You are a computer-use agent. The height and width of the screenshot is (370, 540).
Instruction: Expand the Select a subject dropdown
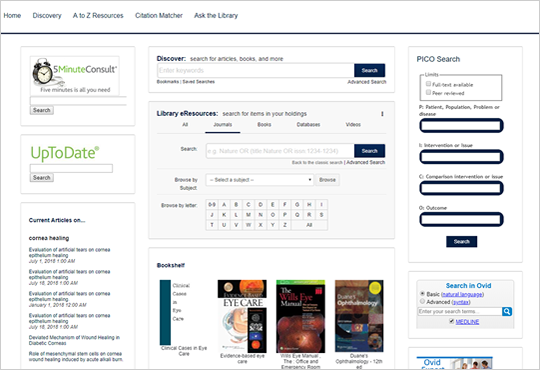point(260,180)
